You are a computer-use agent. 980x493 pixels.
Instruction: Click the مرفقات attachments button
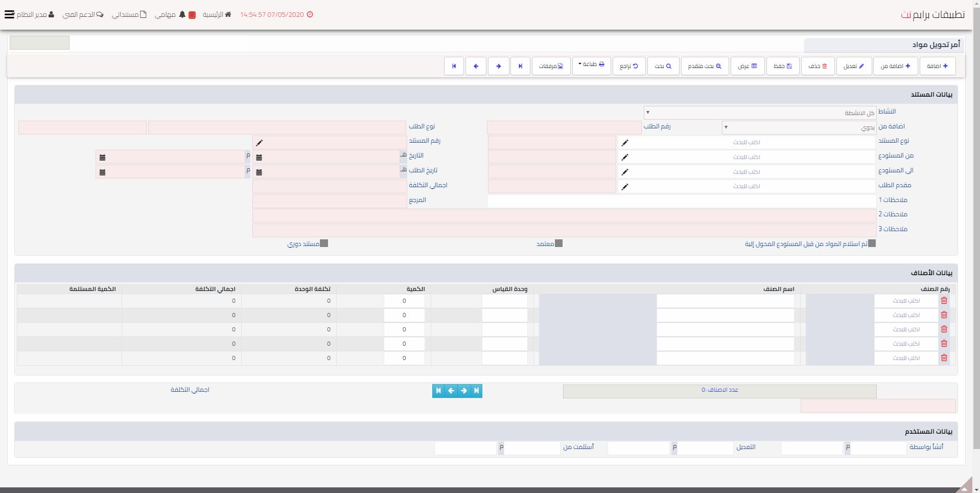[551, 66]
